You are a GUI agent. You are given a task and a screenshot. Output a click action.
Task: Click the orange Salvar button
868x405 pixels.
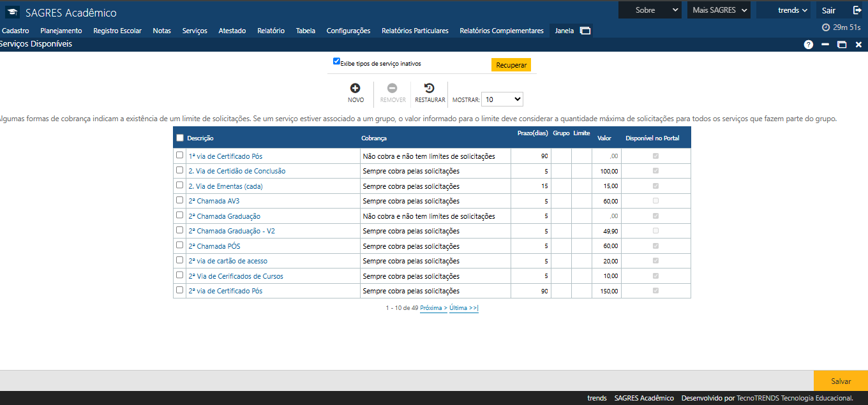[x=841, y=381]
